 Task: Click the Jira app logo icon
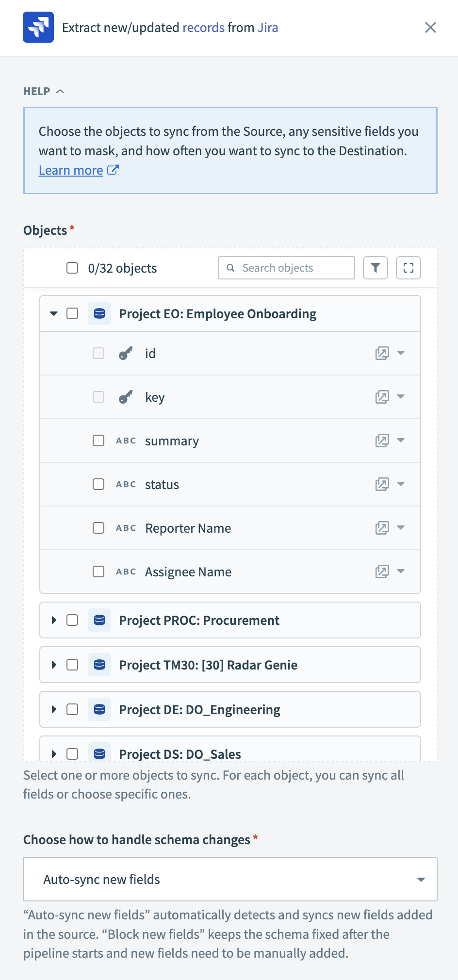coord(38,28)
